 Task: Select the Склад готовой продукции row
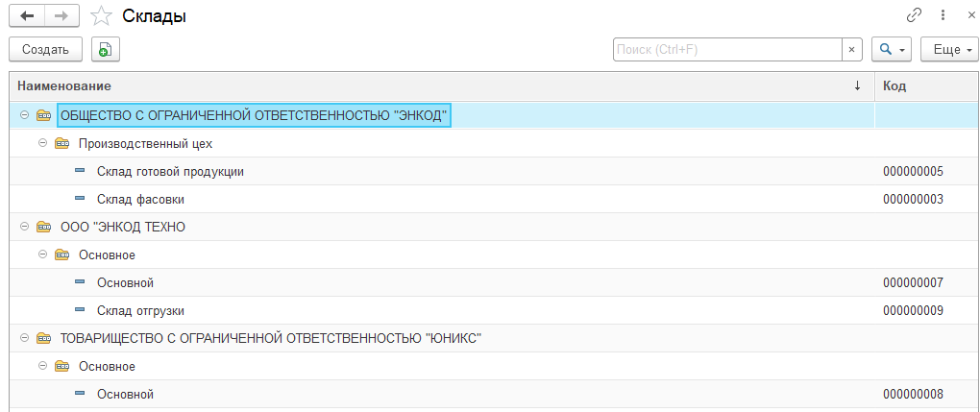coord(170,172)
